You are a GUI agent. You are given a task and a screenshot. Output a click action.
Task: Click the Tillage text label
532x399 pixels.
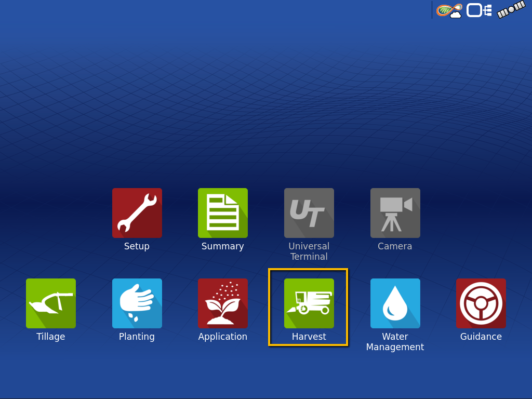(x=50, y=337)
